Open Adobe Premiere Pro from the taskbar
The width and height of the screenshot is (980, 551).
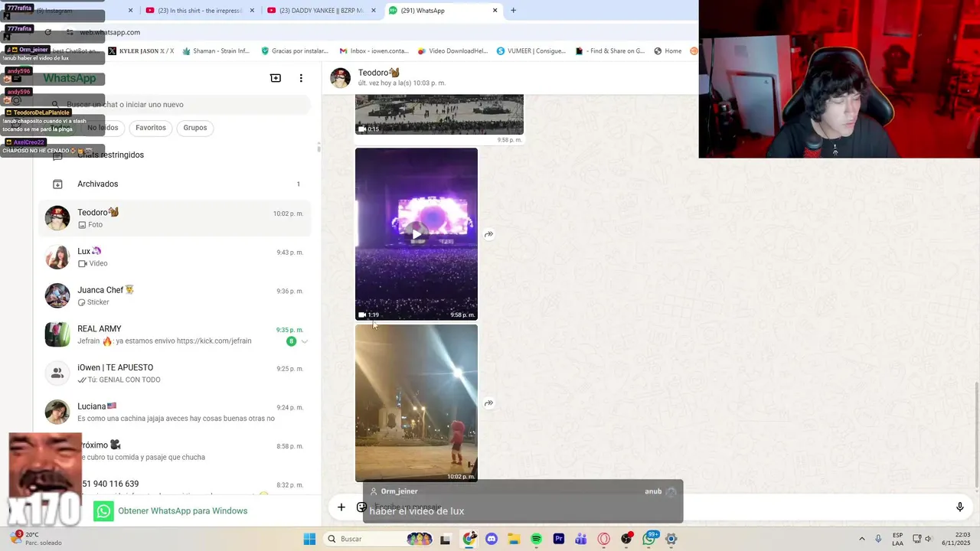[559, 539]
